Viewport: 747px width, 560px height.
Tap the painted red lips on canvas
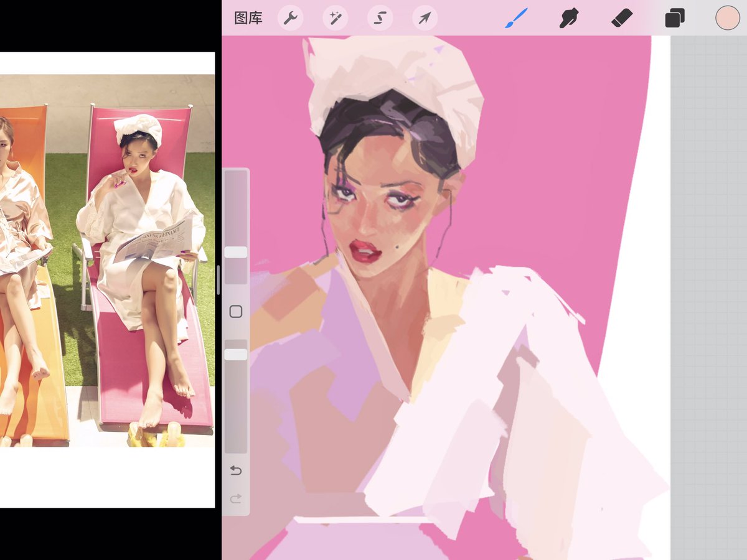[365, 251]
